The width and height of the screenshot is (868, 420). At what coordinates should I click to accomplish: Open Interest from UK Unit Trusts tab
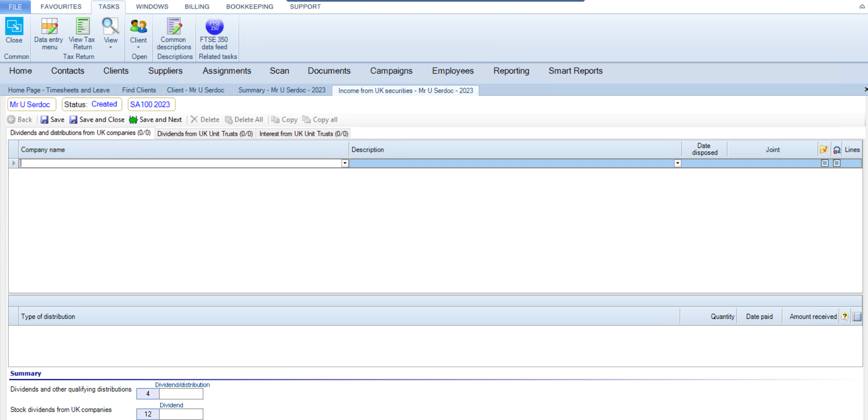coord(304,133)
